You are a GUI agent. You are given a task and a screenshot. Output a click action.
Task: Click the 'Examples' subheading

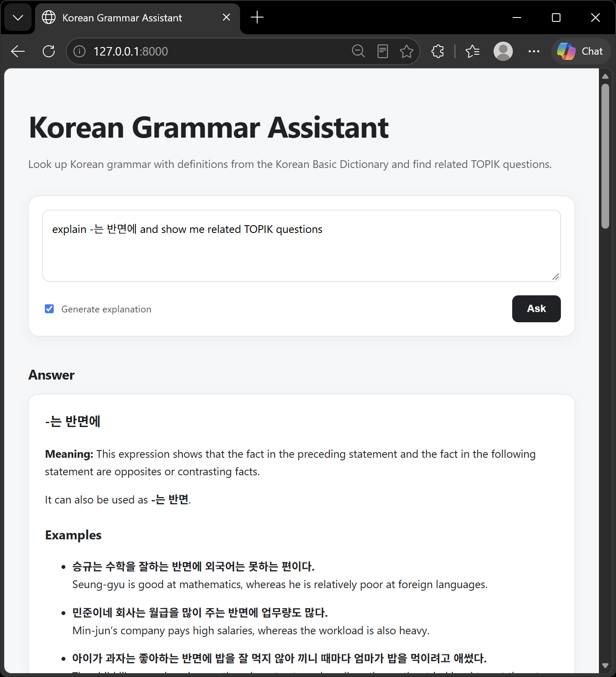point(73,535)
